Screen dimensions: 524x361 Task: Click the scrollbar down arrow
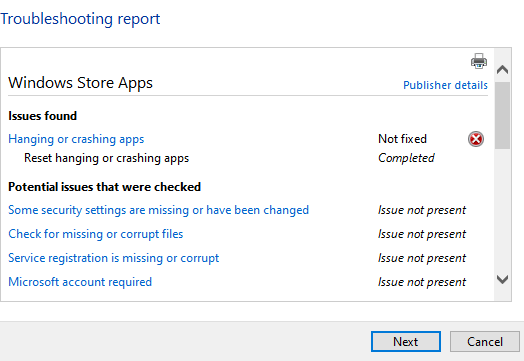502,279
